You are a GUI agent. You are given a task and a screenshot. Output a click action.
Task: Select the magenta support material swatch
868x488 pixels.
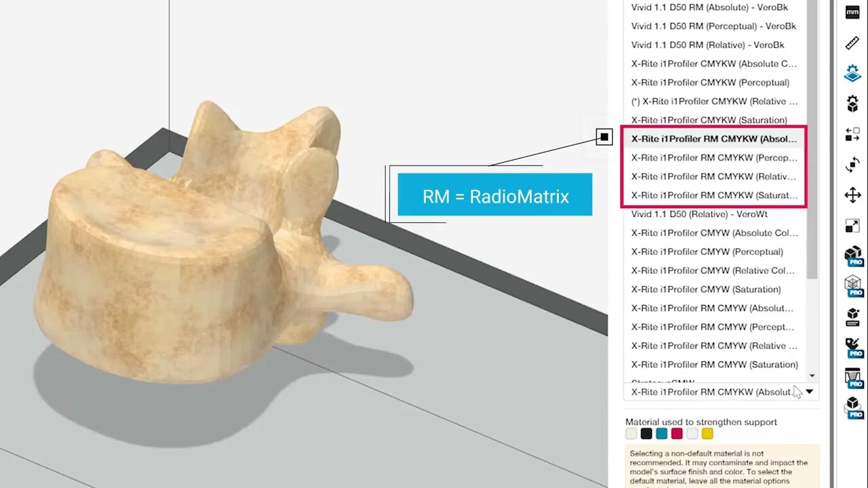pos(677,434)
